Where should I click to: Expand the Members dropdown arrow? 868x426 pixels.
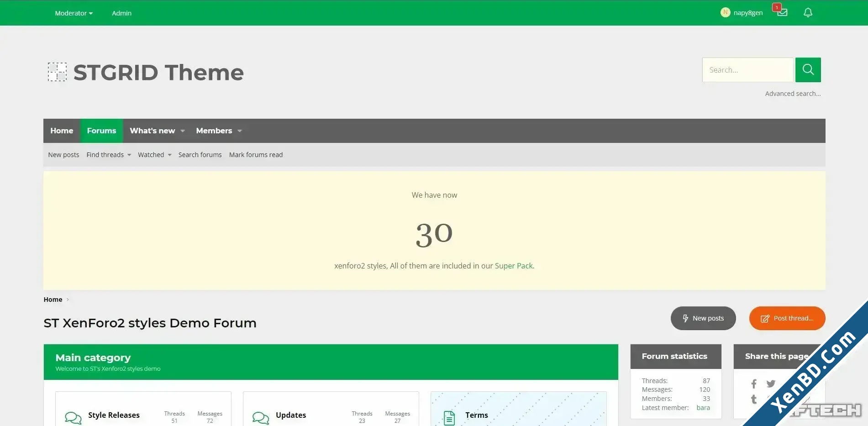coord(240,131)
